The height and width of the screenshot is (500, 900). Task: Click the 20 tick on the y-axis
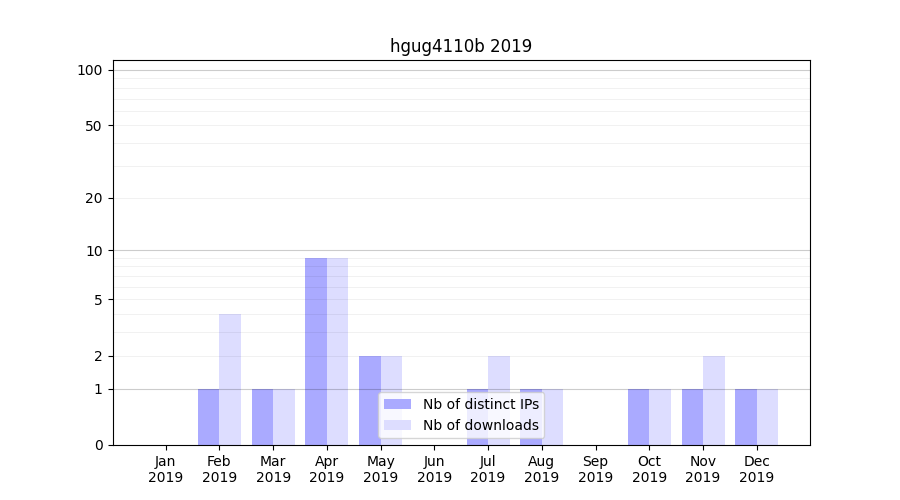tap(94, 198)
